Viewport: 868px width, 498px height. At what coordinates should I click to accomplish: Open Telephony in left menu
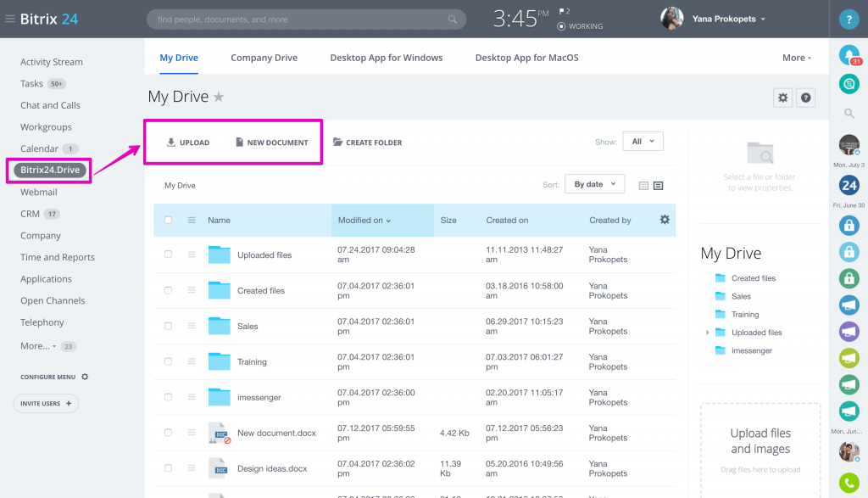point(42,322)
